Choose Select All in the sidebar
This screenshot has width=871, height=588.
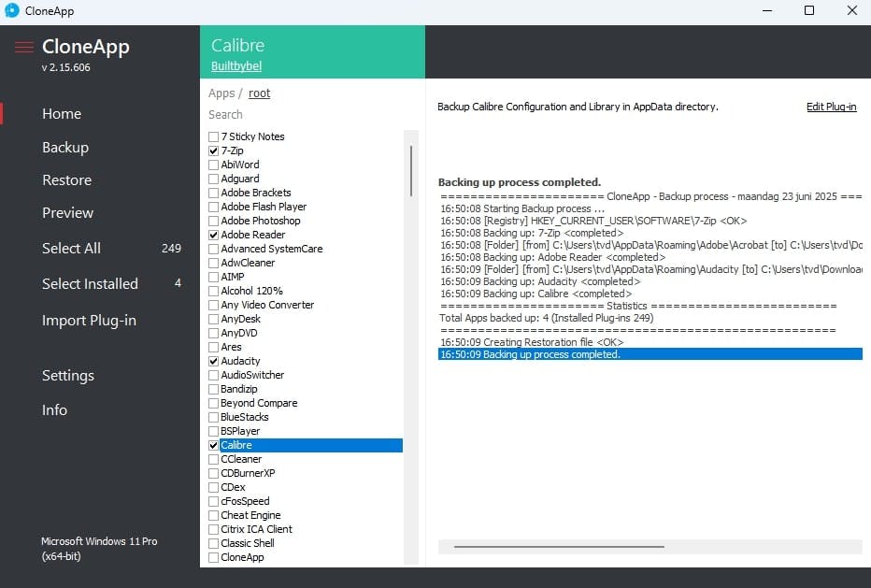(x=71, y=249)
